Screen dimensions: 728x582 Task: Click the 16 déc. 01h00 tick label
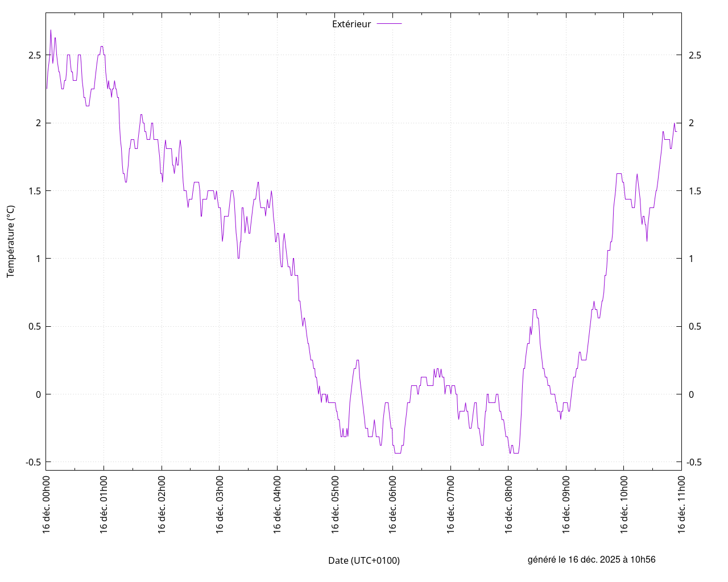[104, 504]
